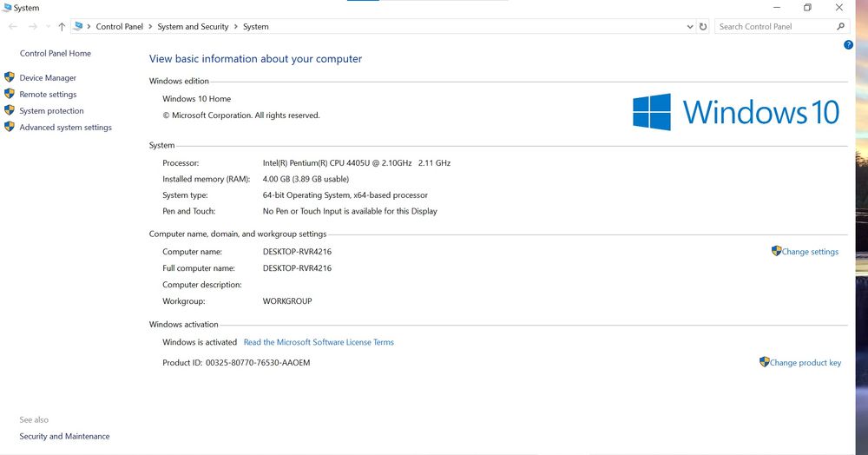Click the Back navigation arrow
This screenshot has width=868, height=455.
point(13,27)
